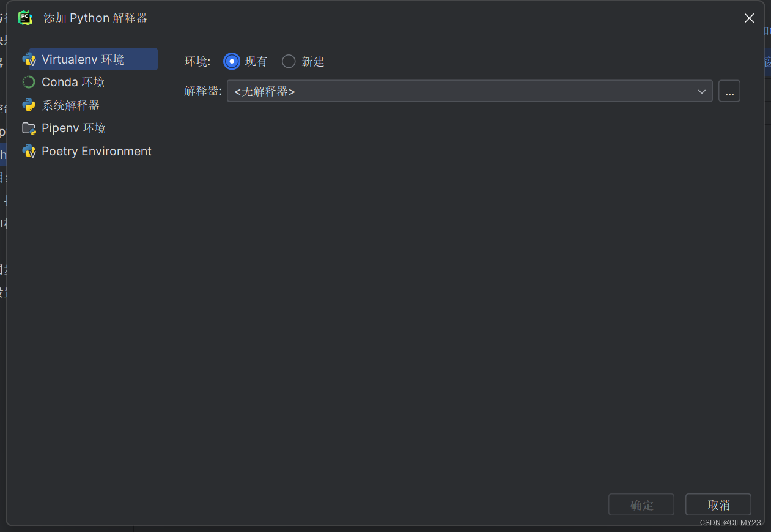
Task: Click the Virtualenv environment Python icon
Action: tap(29, 59)
